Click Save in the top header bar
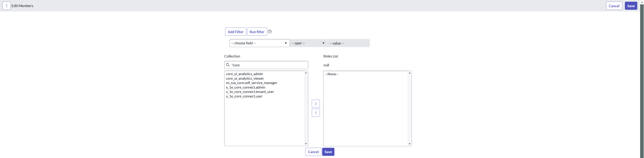Screen dimensions: 644x158 (631, 6)
